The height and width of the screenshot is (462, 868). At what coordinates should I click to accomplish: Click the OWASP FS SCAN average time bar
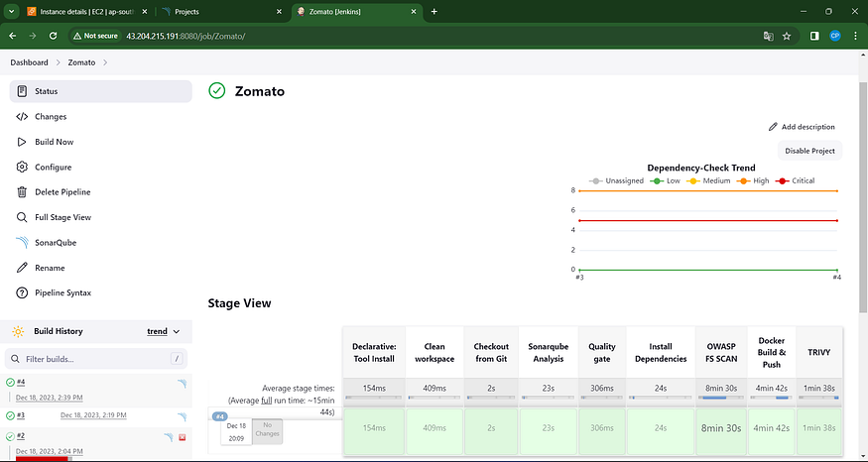[721, 398]
